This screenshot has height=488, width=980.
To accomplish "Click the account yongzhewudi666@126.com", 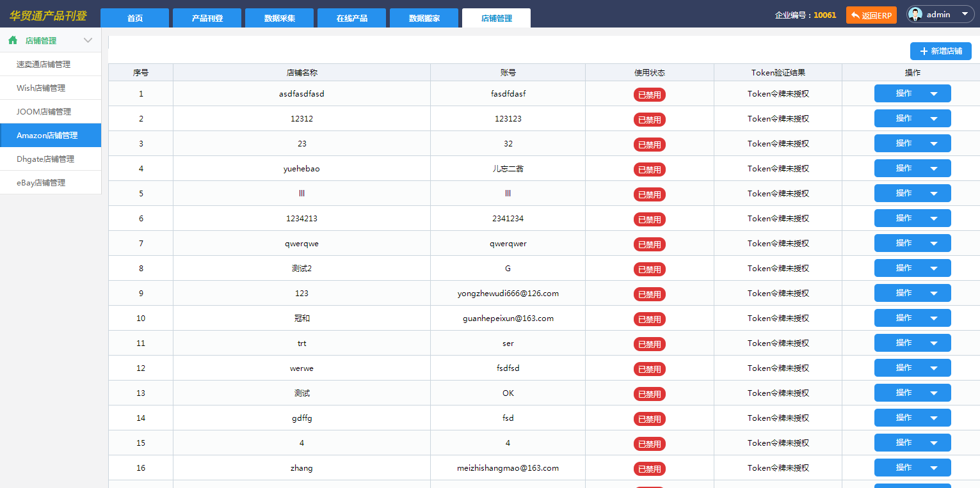I will pos(508,293).
